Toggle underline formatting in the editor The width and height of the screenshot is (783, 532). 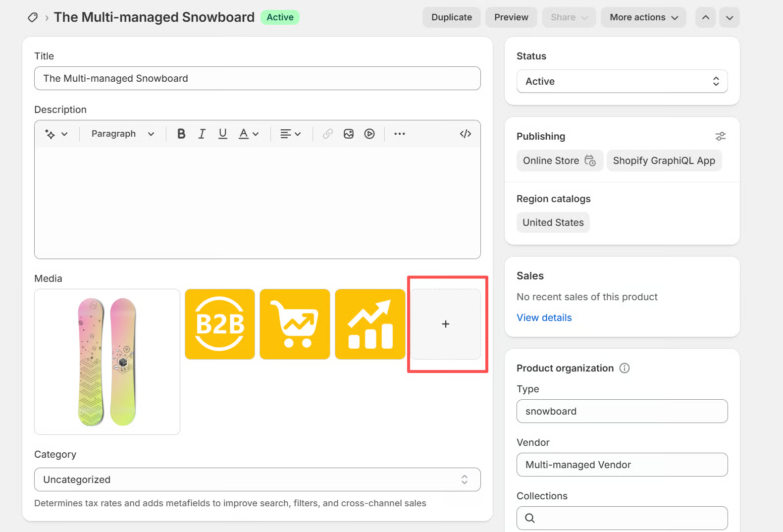coord(223,134)
